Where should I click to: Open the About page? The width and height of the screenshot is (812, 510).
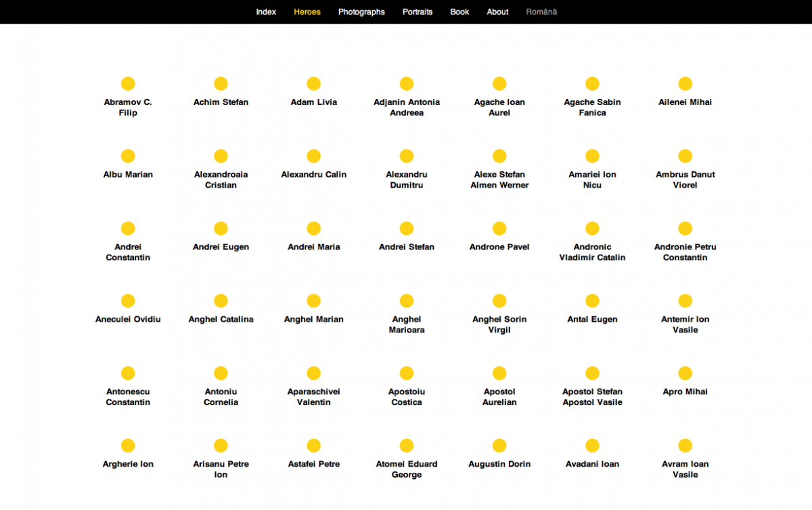[x=497, y=12]
